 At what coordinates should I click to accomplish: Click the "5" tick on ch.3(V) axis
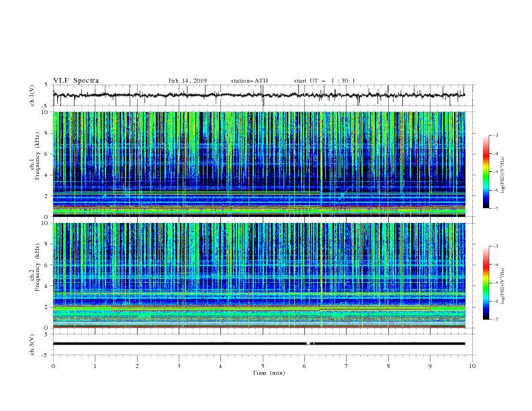[x=47, y=334]
